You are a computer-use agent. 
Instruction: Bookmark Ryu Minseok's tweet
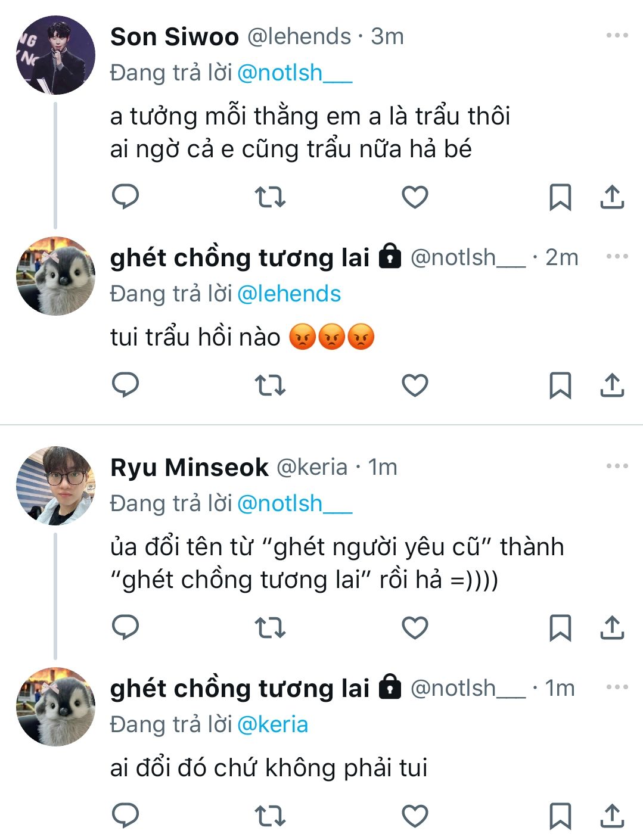click(560, 628)
